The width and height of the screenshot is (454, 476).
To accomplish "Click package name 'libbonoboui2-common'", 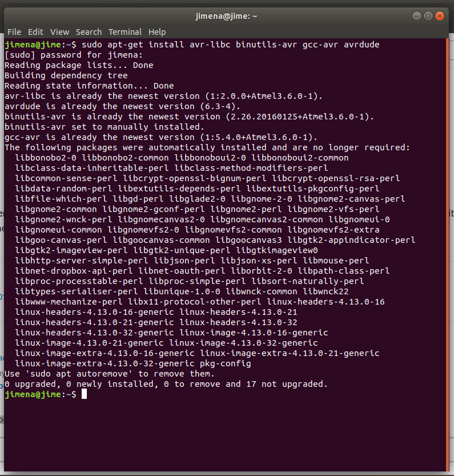I will tap(300, 158).
